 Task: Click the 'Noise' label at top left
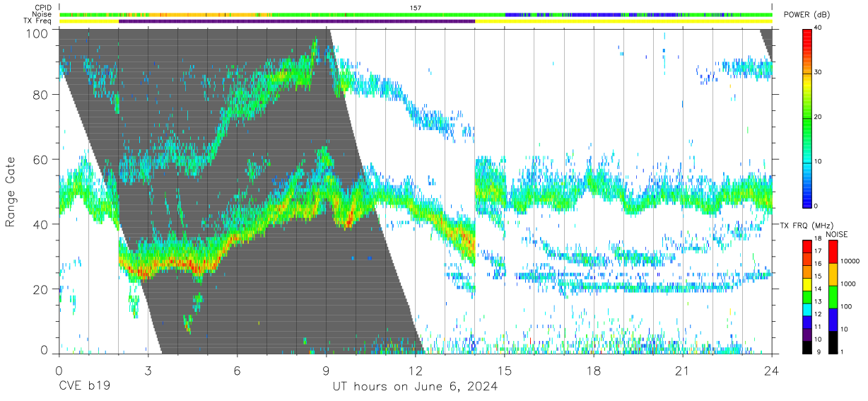click(42, 14)
